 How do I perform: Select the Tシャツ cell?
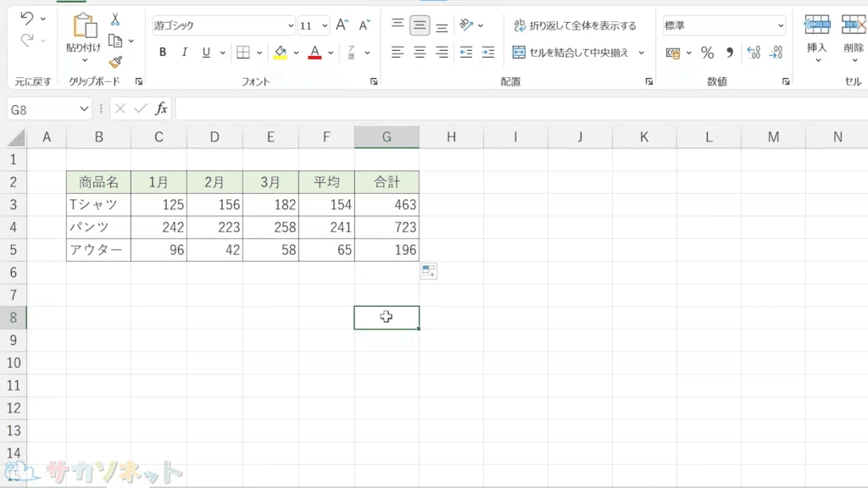pyautogui.click(x=98, y=205)
